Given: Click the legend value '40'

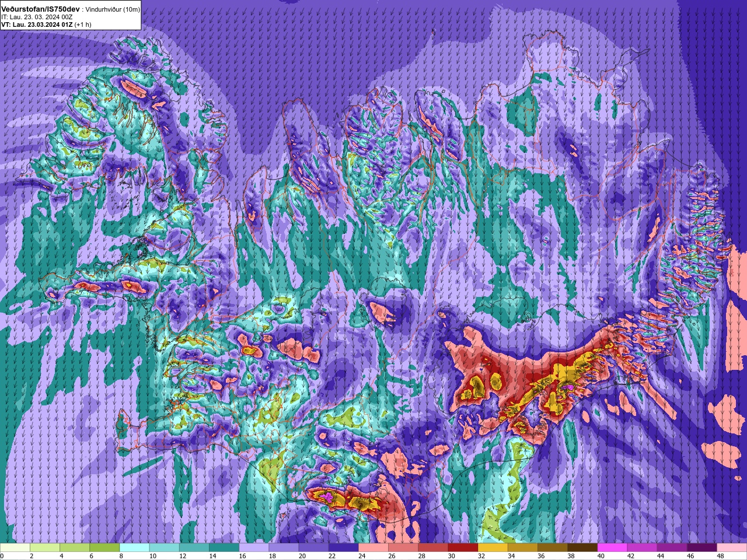Looking at the screenshot, I should tap(601, 556).
